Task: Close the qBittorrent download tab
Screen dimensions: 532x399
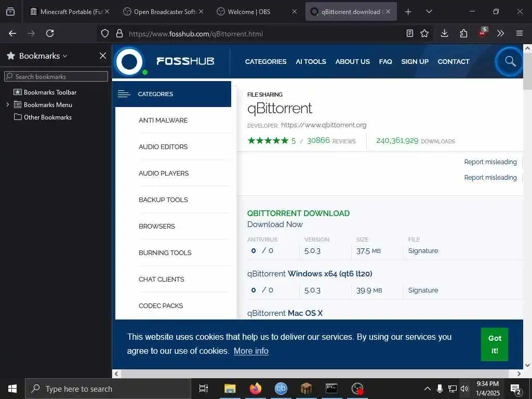Action: 388,11
